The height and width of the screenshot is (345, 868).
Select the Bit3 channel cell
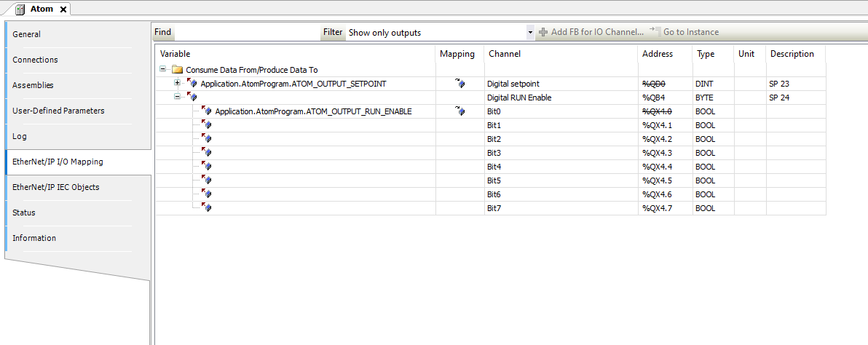point(561,153)
